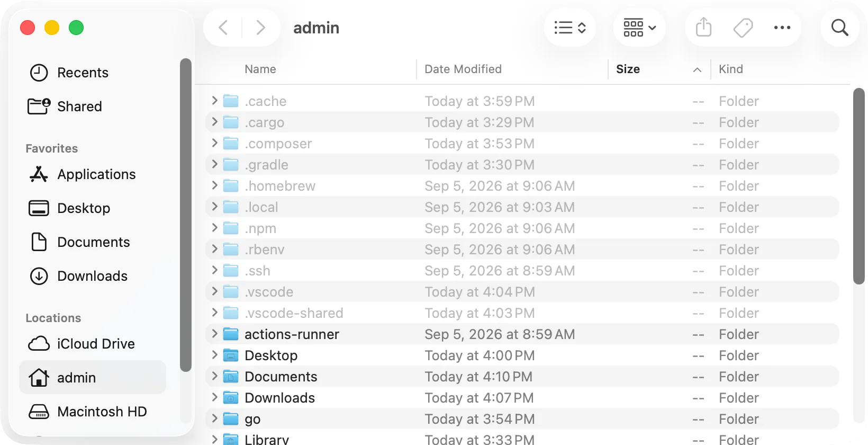The image size is (868, 445).
Task: Click the .vscode-shared folder icon
Action: 231,313
